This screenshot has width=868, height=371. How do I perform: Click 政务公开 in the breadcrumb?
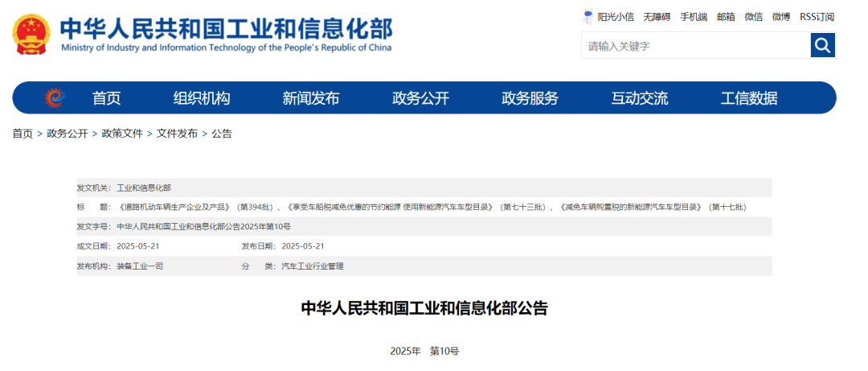[x=68, y=134]
